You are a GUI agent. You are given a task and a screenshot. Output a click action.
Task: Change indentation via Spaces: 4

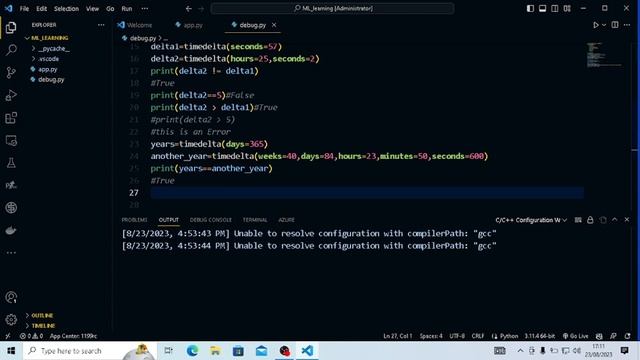click(x=431, y=336)
